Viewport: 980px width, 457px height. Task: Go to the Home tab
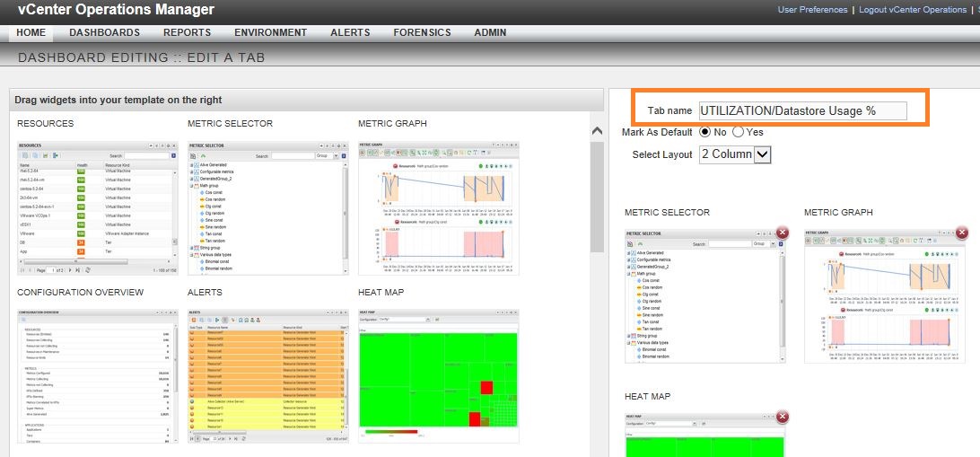[31, 32]
